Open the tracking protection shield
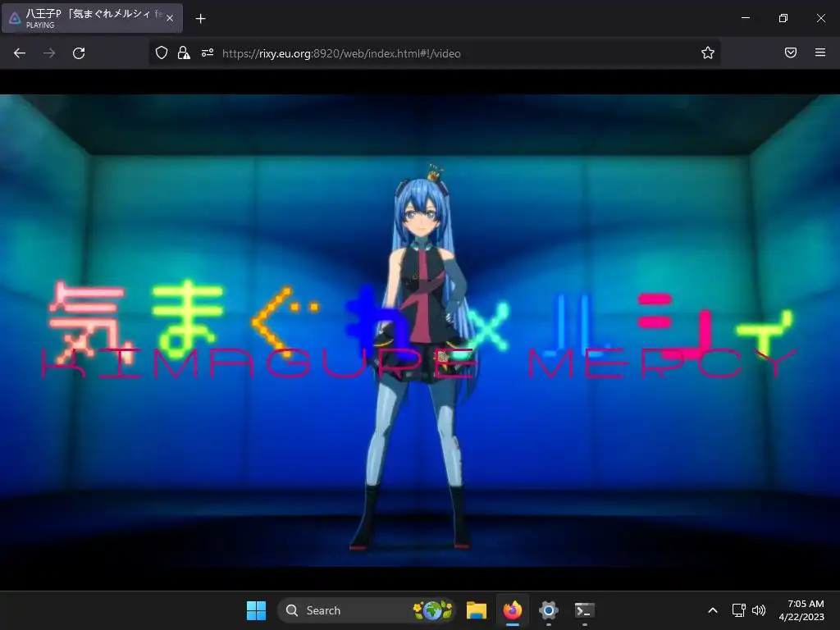Screen dimensions: 840x630 click(x=162, y=52)
